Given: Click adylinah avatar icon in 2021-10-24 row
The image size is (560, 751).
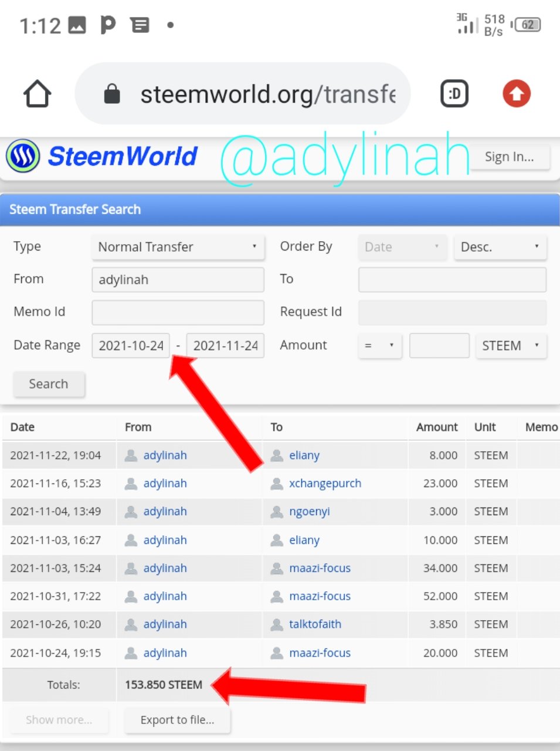Looking at the screenshot, I should (131, 653).
